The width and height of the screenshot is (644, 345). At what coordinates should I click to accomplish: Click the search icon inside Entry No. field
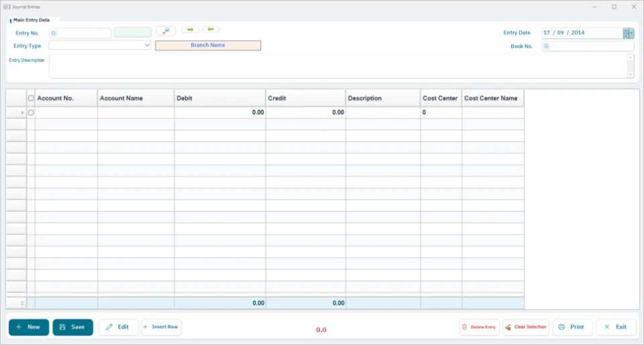(x=54, y=33)
